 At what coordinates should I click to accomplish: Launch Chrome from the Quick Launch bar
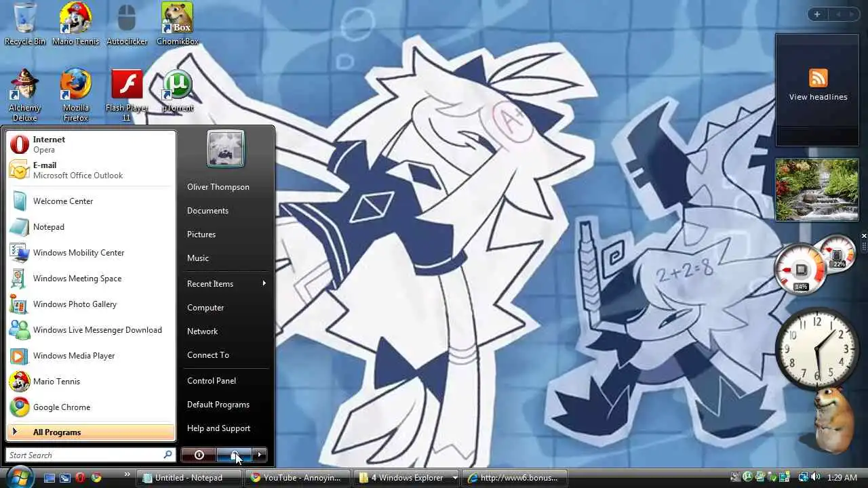coord(96,478)
